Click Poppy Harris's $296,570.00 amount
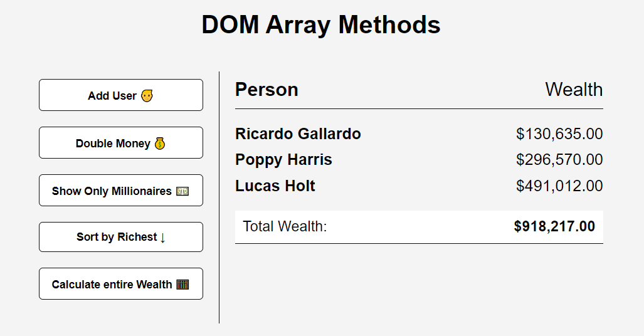644x336 pixels. 559,160
